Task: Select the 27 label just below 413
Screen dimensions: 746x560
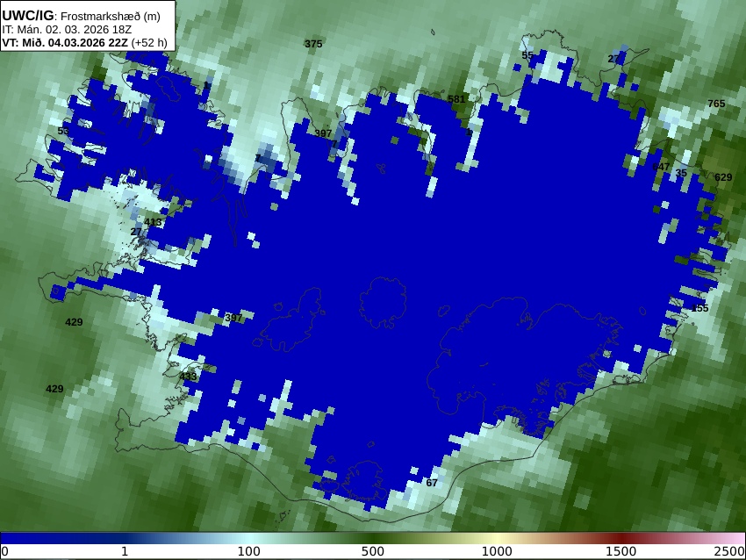Action: [x=136, y=231]
